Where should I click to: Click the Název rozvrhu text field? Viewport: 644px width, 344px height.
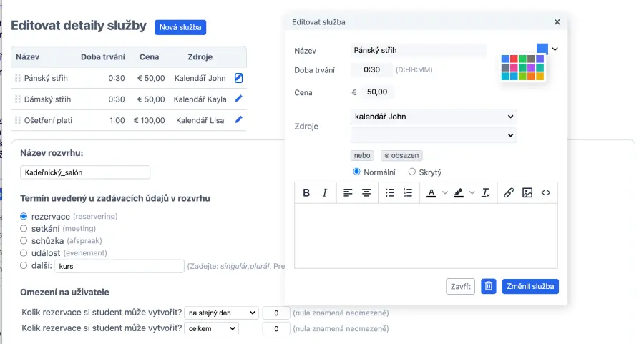(x=85, y=172)
